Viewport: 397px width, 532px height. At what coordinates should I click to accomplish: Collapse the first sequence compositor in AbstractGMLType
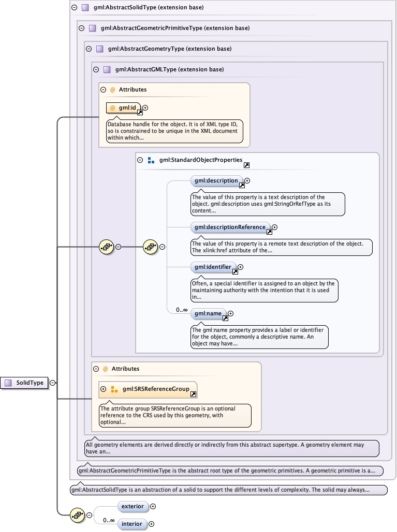coord(118,247)
